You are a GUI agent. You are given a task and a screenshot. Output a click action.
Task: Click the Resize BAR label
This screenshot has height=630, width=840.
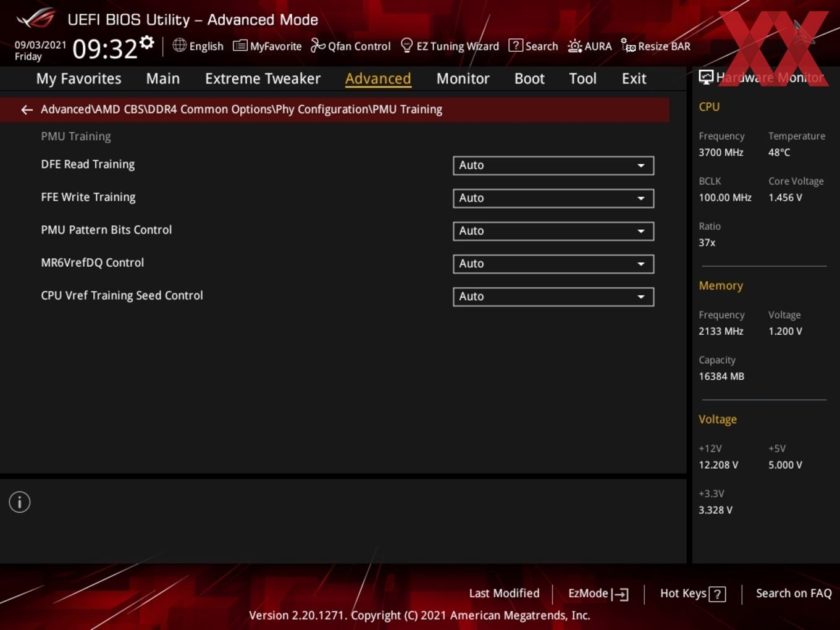click(x=664, y=46)
